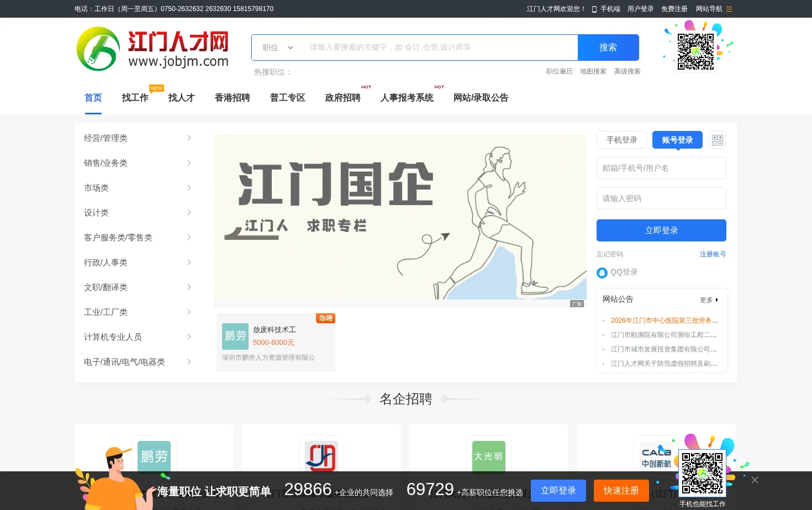Open the red JD company logo
Image resolution: width=812 pixels, height=510 pixels.
[x=321, y=456]
